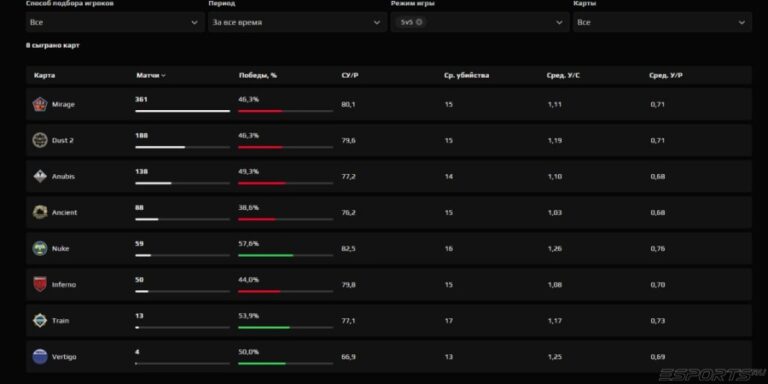Click Nuke win rate 57,6%
Viewport: 768px width, 384px height.
click(248, 244)
